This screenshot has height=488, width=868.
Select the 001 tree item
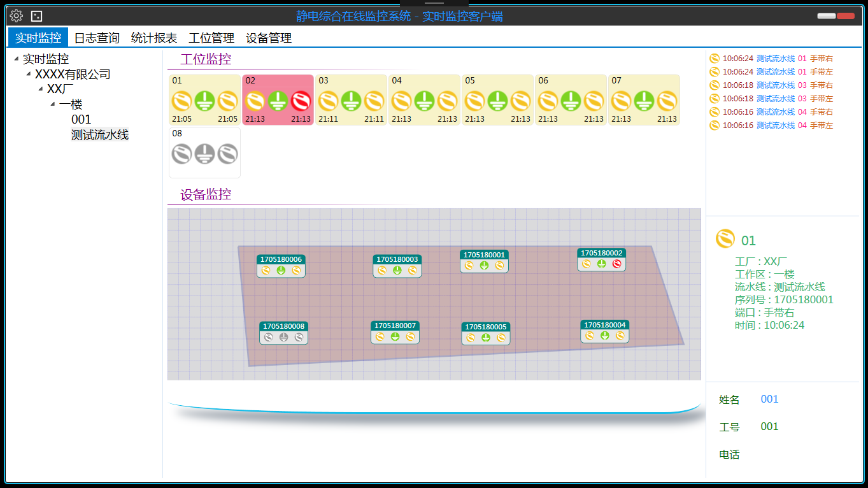pyautogui.click(x=82, y=120)
